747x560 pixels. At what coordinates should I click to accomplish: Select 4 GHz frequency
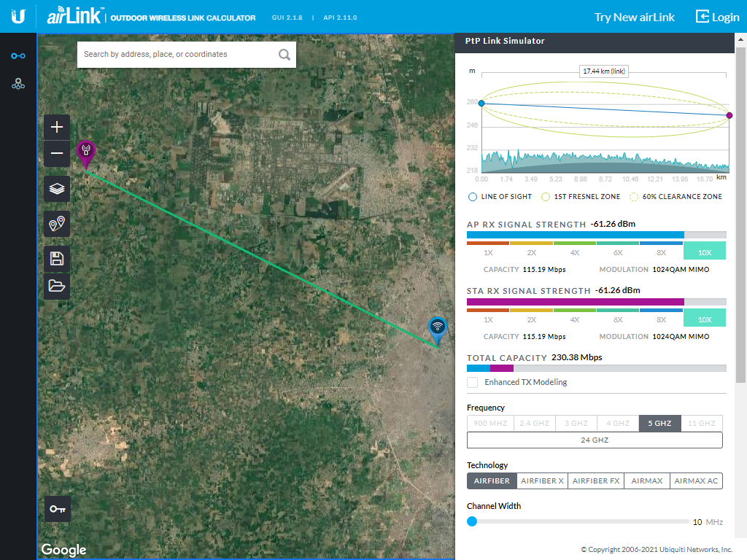pyautogui.click(x=618, y=424)
